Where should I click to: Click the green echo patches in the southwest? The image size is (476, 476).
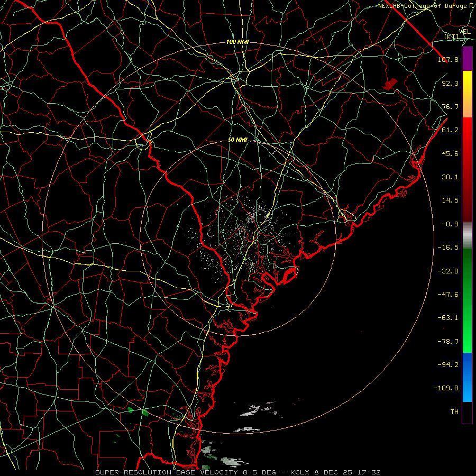(139, 411)
